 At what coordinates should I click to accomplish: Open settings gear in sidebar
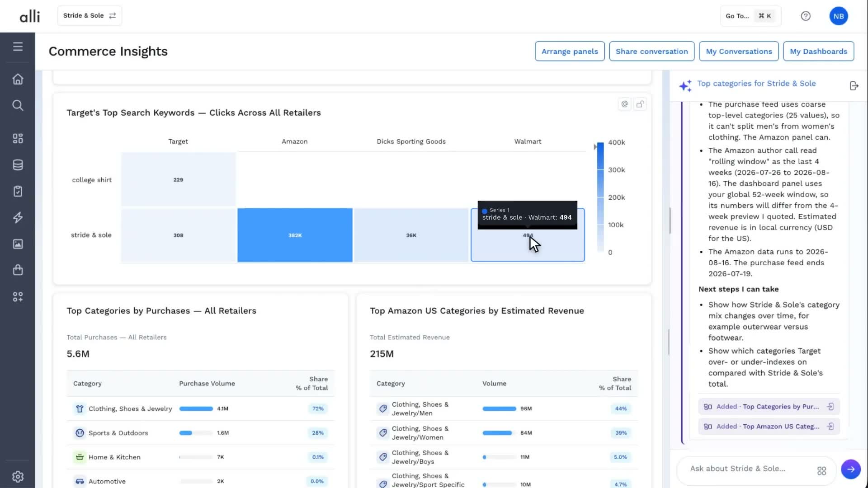tap(18, 476)
